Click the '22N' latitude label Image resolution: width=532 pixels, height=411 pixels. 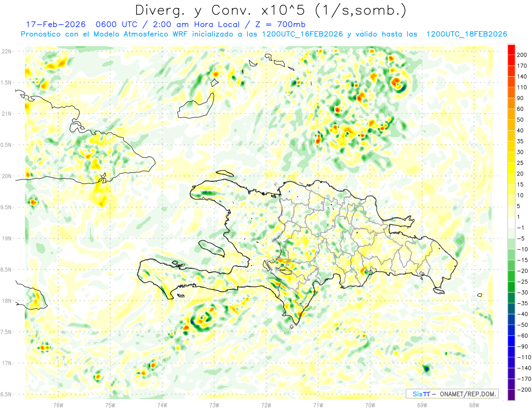coord(7,51)
